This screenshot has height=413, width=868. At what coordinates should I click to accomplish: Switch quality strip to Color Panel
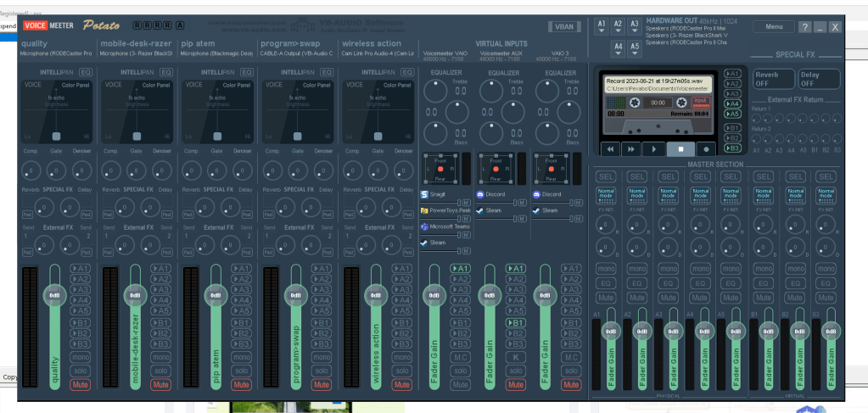[76, 86]
